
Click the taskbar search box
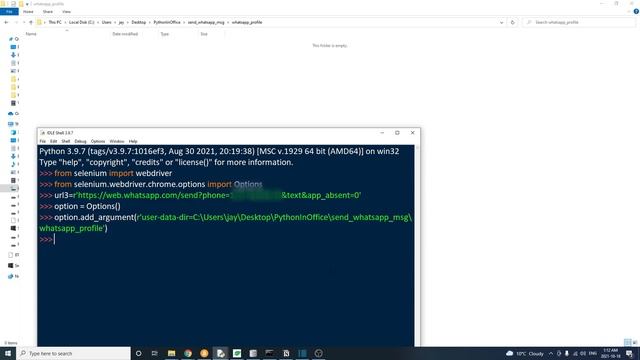click(x=73, y=353)
